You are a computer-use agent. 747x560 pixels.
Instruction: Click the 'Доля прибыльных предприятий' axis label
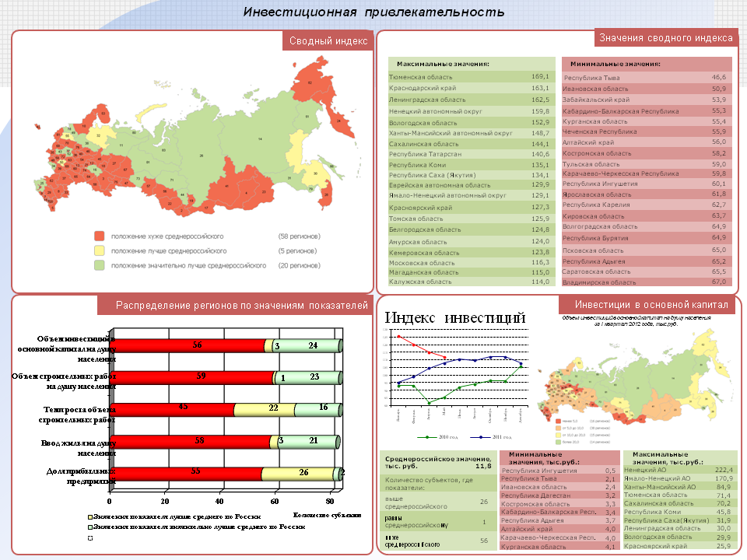pos(80,476)
